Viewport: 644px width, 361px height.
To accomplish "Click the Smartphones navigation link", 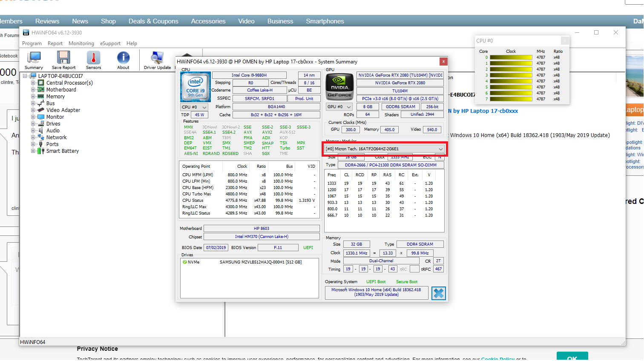I will pyautogui.click(x=325, y=21).
